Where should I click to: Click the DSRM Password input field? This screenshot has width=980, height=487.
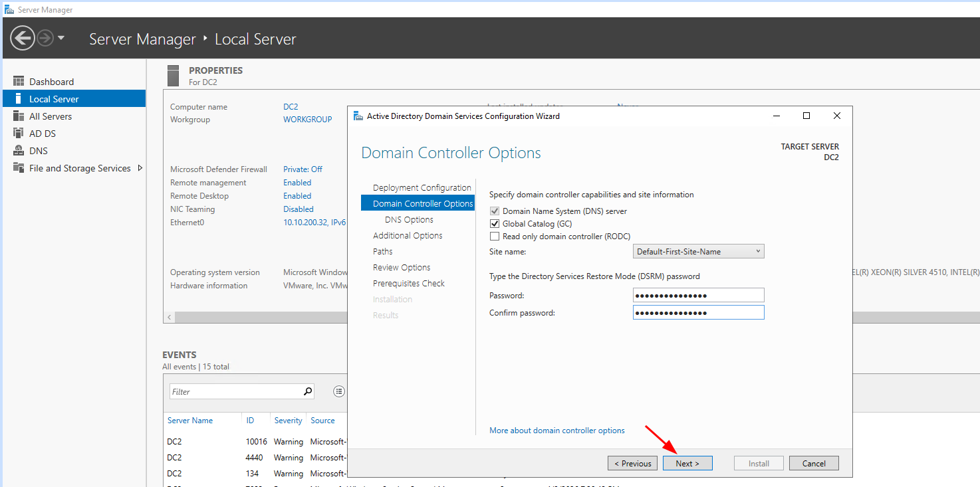click(x=698, y=296)
